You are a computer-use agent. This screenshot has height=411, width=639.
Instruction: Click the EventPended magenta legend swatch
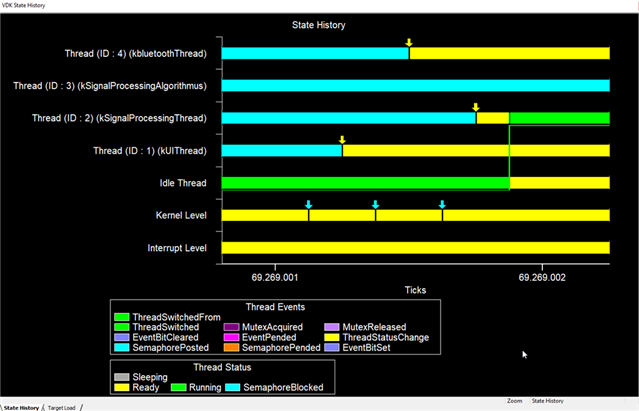tap(231, 337)
